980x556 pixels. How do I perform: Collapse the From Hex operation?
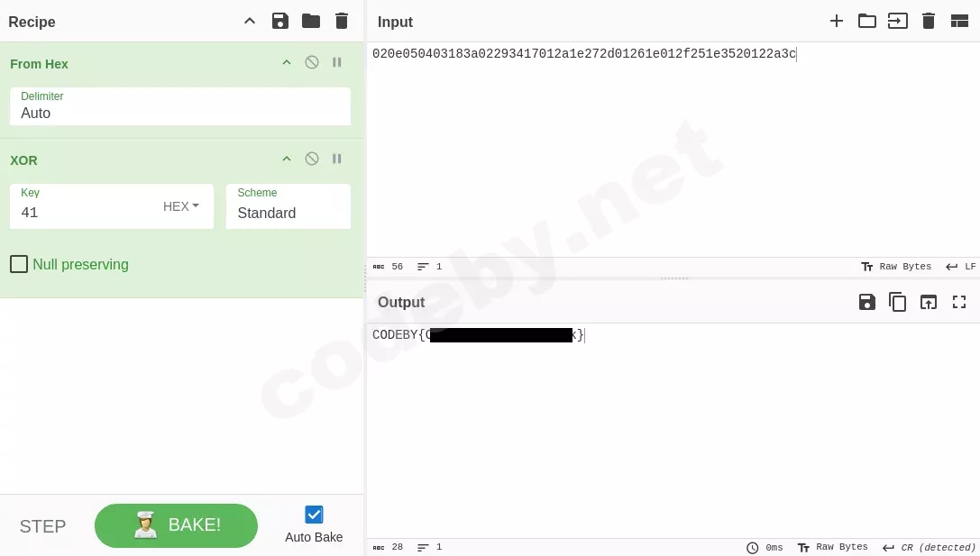click(287, 62)
